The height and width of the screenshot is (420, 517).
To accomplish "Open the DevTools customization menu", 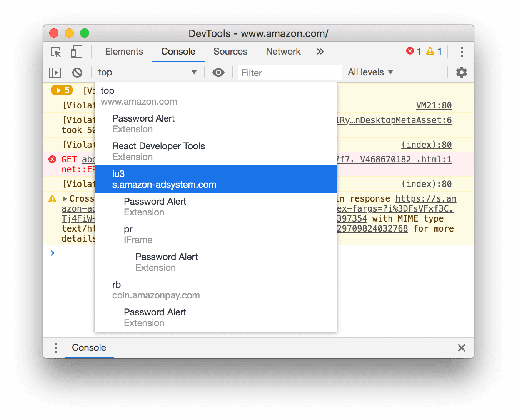I will [462, 52].
